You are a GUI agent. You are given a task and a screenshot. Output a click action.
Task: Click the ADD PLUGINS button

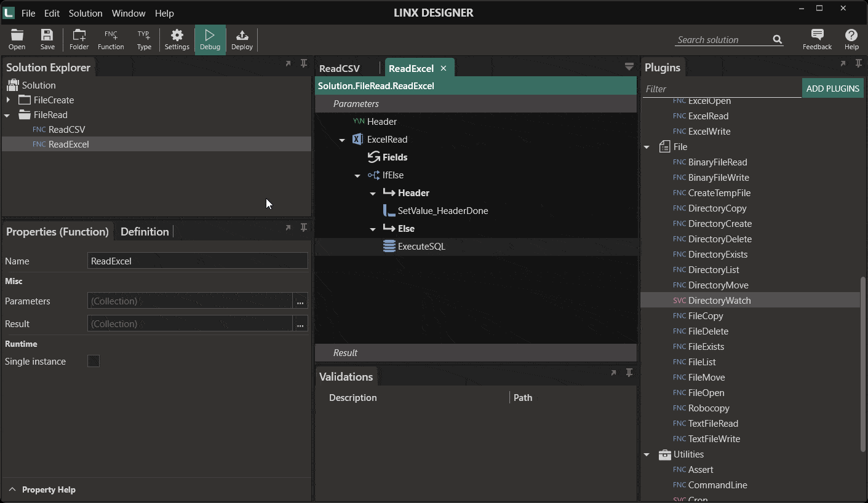(832, 89)
